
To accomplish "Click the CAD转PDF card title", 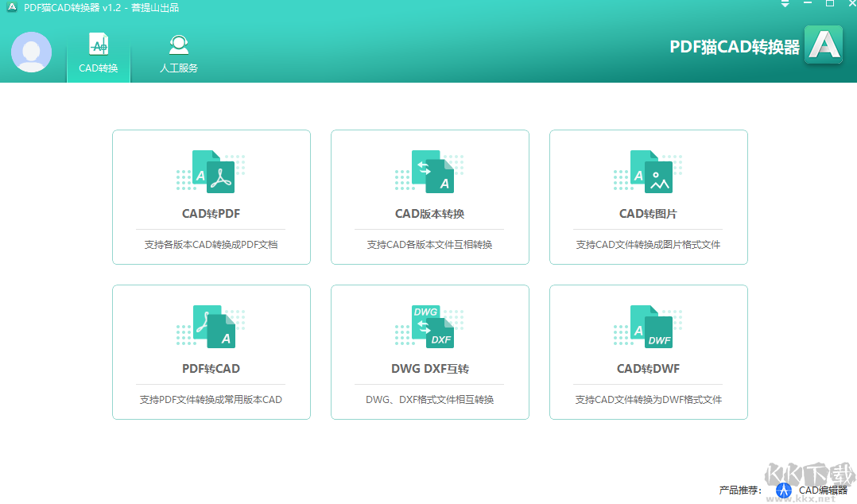I will pyautogui.click(x=211, y=215).
